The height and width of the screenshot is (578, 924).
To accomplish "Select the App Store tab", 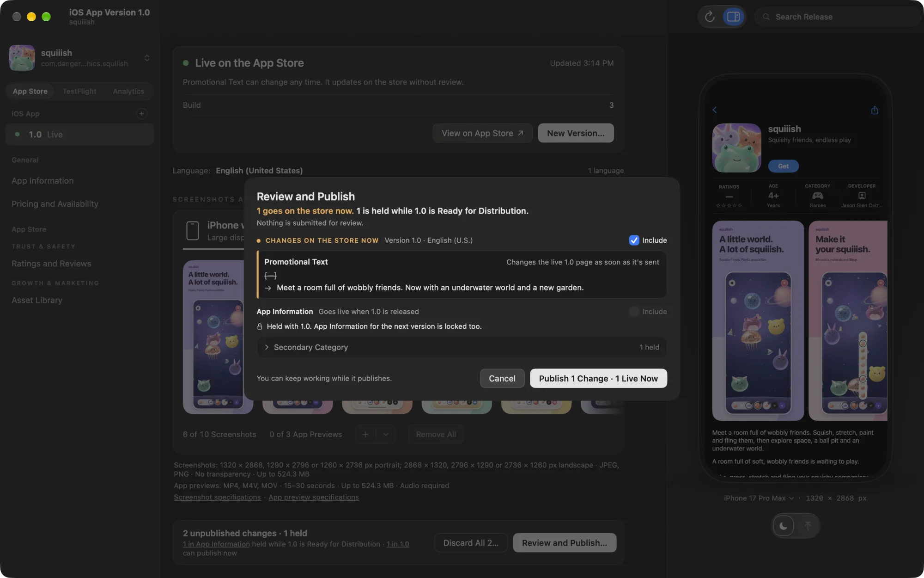I will [x=30, y=91].
